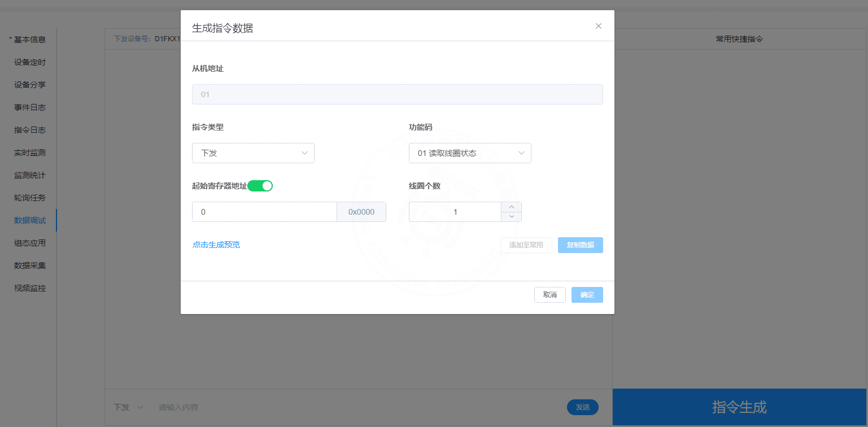The width and height of the screenshot is (868, 427).
Task: Increase 线圈个数 with the up arrow
Action: [x=512, y=207]
